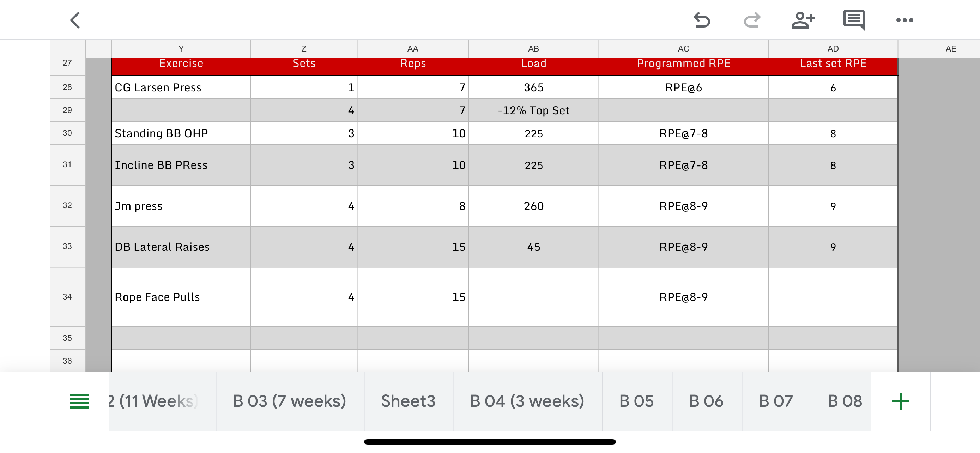The width and height of the screenshot is (980, 453).
Task: Select the empty Load cell for Rope Face Pulls
Action: (533, 297)
